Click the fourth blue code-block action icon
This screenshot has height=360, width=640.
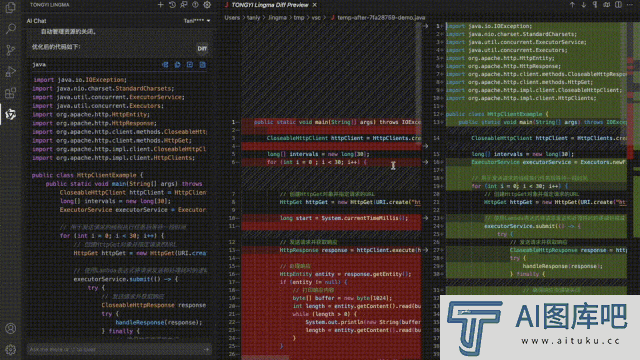click(202, 64)
